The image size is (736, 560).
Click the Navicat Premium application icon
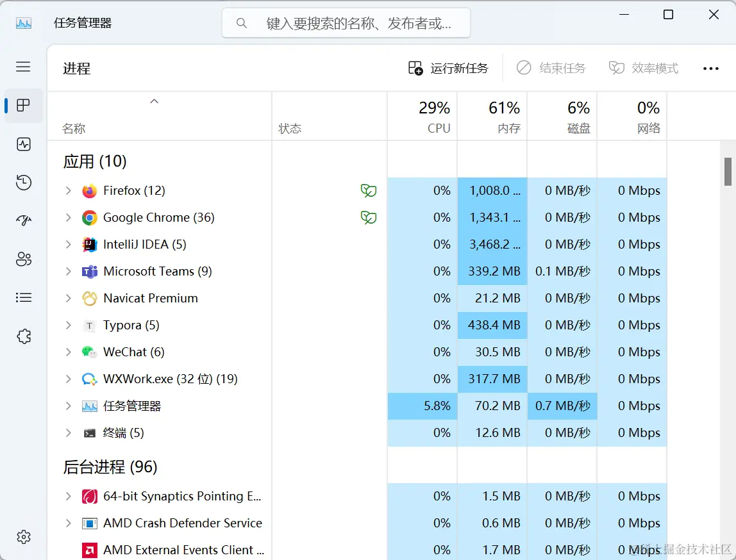[89, 299]
